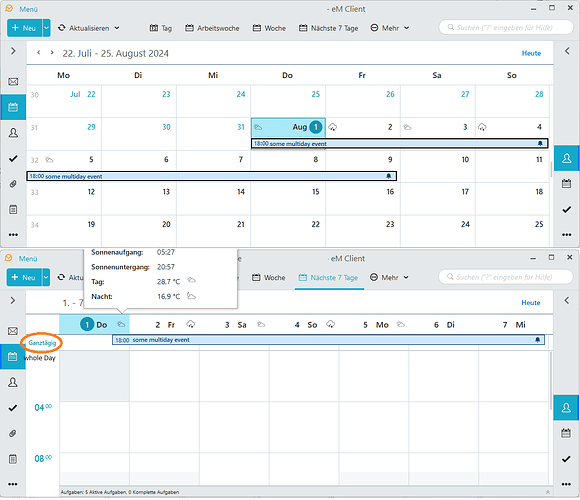Click weather cloud icon on August 2 cell

click(x=333, y=127)
